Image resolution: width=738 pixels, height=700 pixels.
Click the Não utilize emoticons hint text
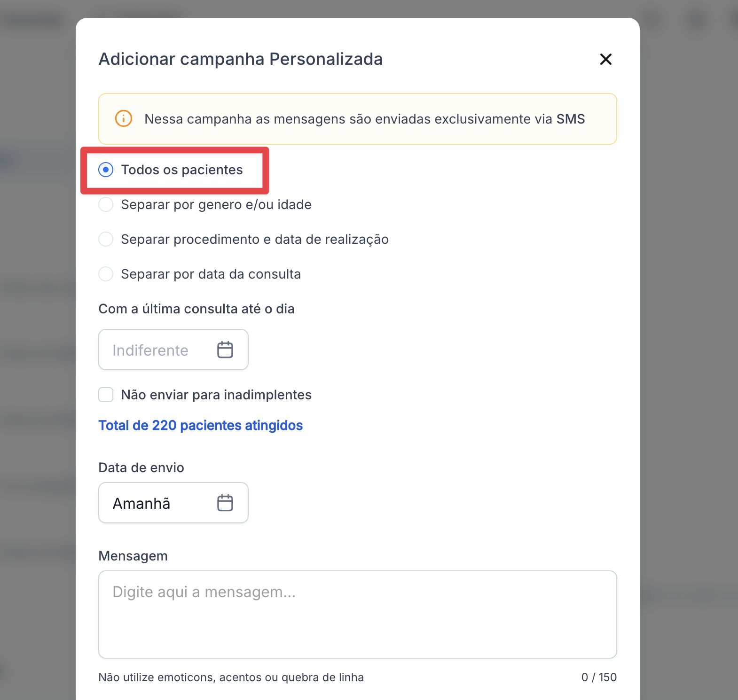point(231,677)
